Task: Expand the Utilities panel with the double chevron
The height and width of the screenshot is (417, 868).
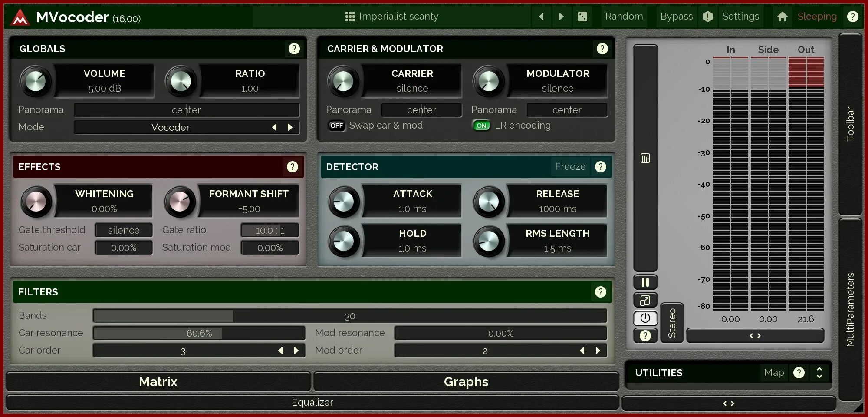Action: tap(819, 372)
